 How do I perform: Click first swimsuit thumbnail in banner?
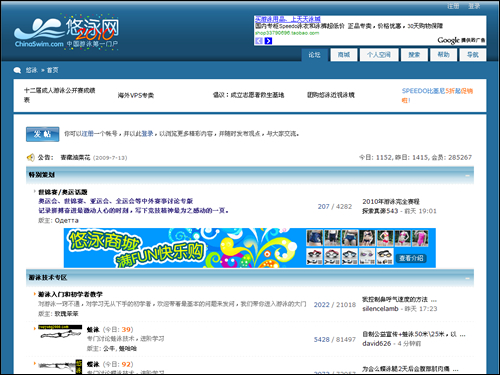(x=314, y=238)
